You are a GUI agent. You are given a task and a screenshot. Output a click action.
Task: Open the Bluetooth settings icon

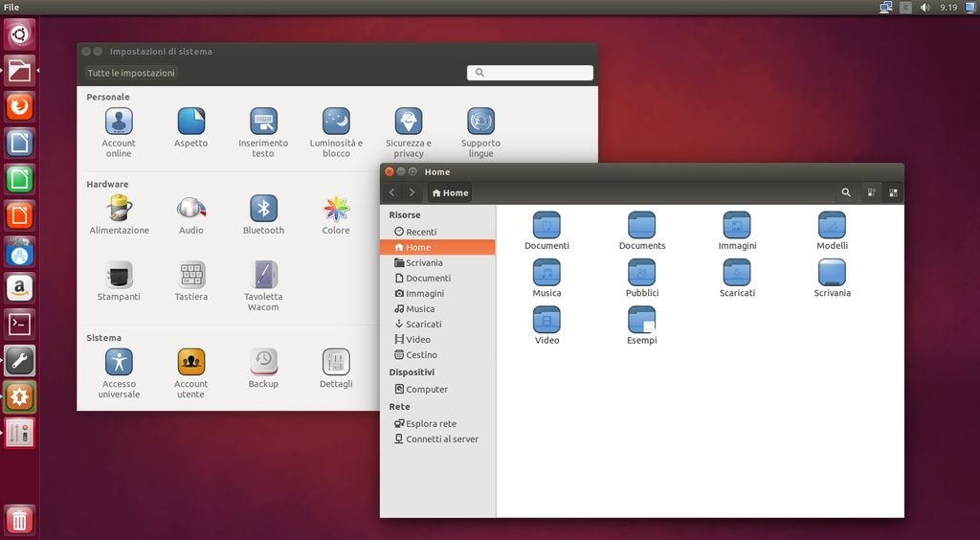point(263,209)
